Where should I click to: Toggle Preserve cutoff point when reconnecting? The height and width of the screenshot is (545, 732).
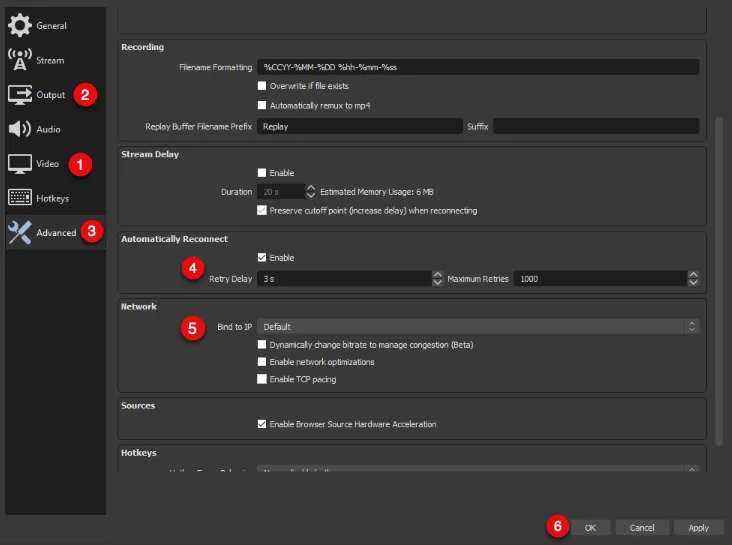(x=262, y=211)
